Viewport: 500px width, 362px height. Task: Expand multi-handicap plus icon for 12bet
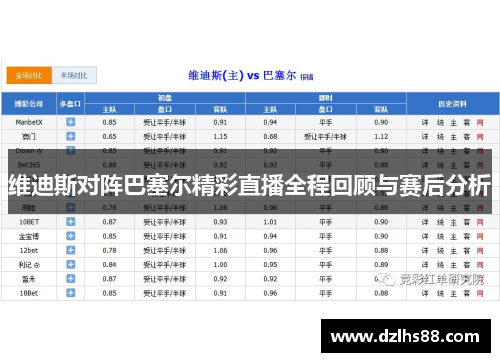[71, 250]
